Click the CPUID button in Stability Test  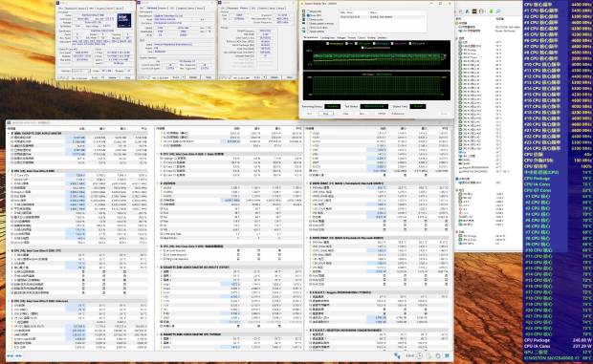click(x=382, y=114)
